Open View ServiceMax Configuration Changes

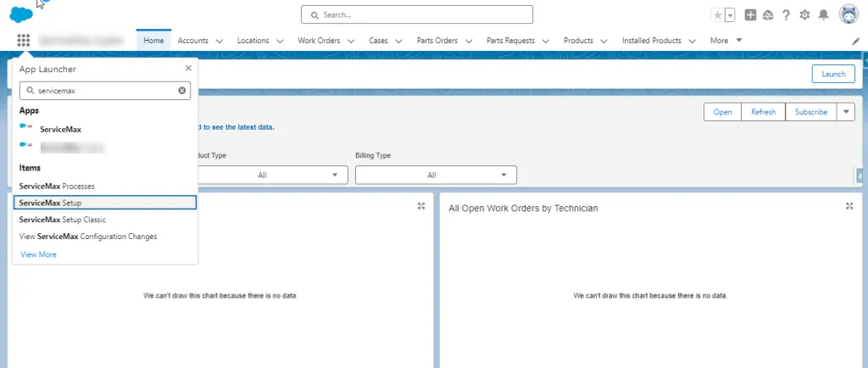[88, 237]
